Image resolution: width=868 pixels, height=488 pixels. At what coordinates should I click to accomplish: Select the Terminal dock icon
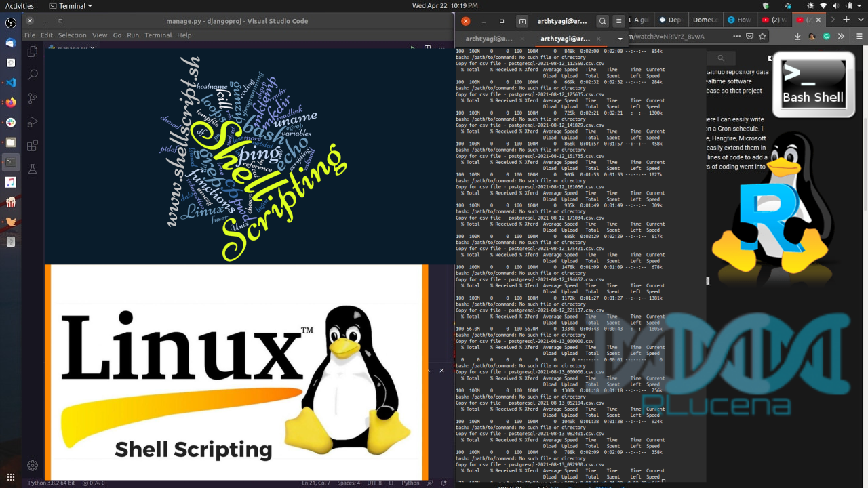click(11, 162)
